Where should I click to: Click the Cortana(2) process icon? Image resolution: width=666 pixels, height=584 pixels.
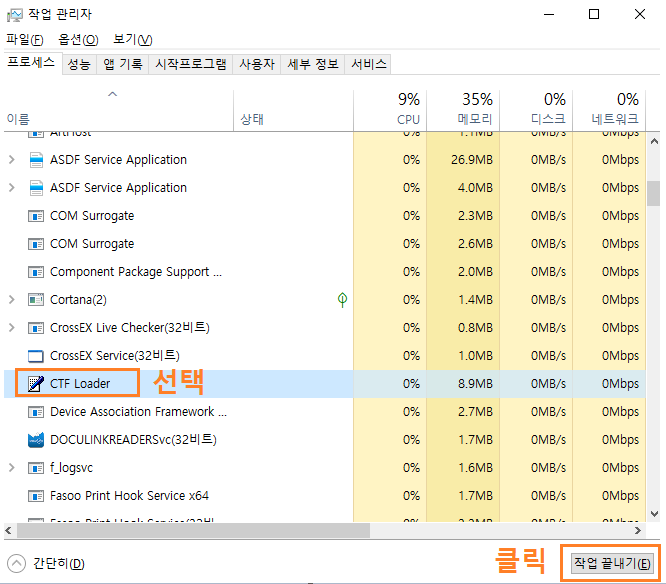pyautogui.click(x=36, y=300)
